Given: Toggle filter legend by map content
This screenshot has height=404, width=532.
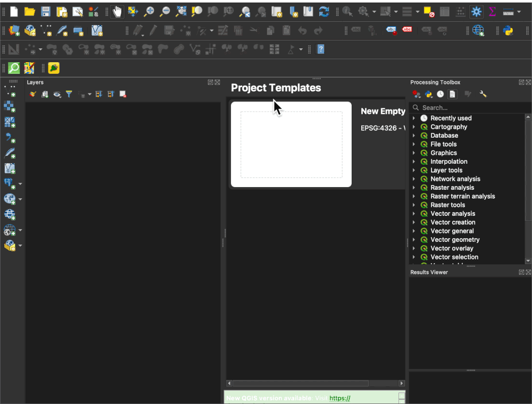Looking at the screenshot, I should pyautogui.click(x=69, y=94).
